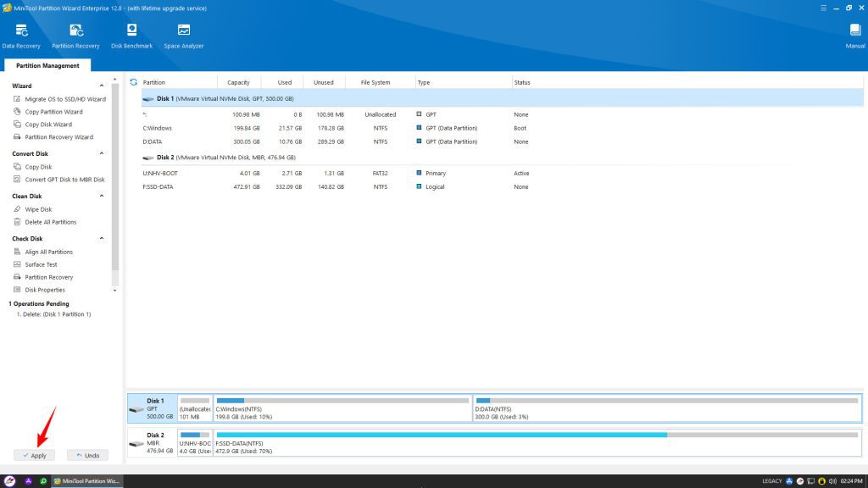Screen dimensions: 868x488
Task: Select the Disk 1 header row in the list
Action: (x=502, y=98)
